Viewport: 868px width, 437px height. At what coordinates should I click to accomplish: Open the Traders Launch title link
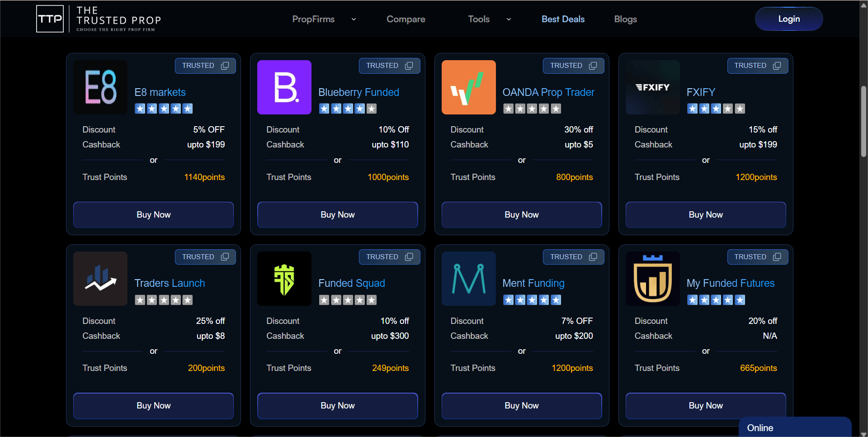coord(170,283)
